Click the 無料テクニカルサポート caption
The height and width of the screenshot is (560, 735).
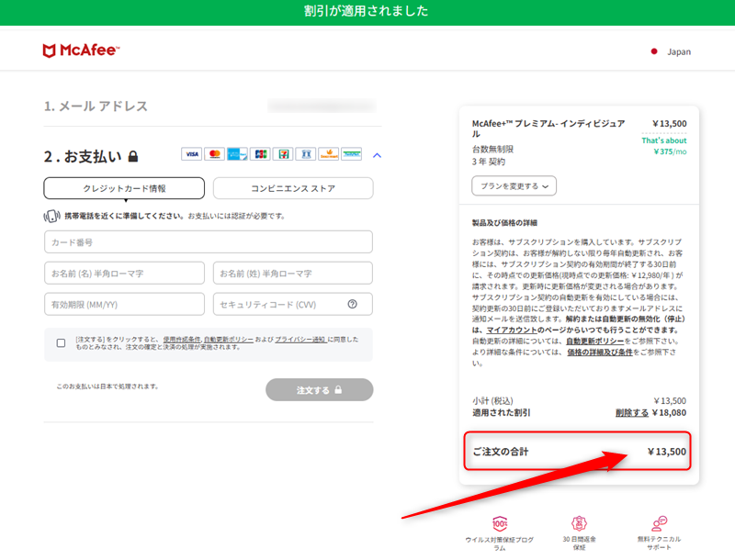(x=659, y=543)
